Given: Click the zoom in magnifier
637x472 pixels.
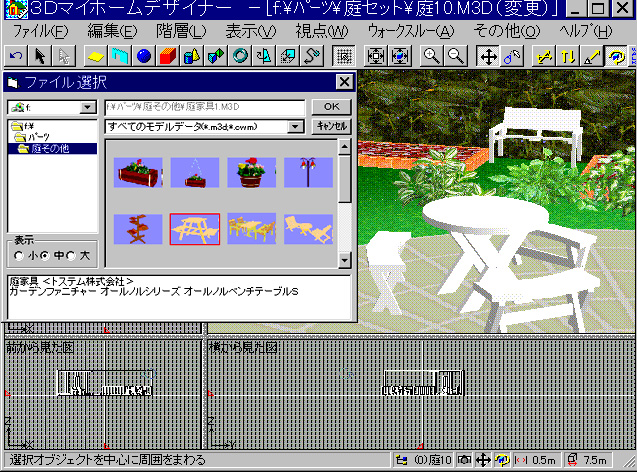Looking at the screenshot, I should click(432, 56).
